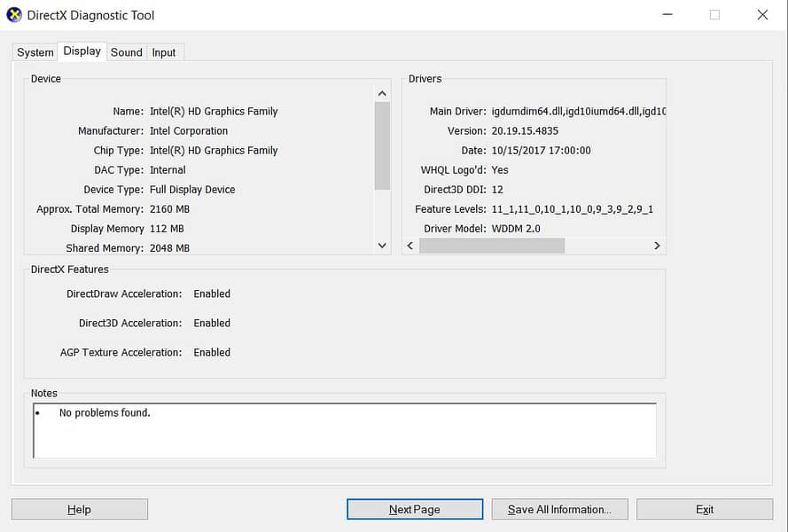Screen dimensions: 788x532
Task: Go to the Input tab
Action: 164,52
